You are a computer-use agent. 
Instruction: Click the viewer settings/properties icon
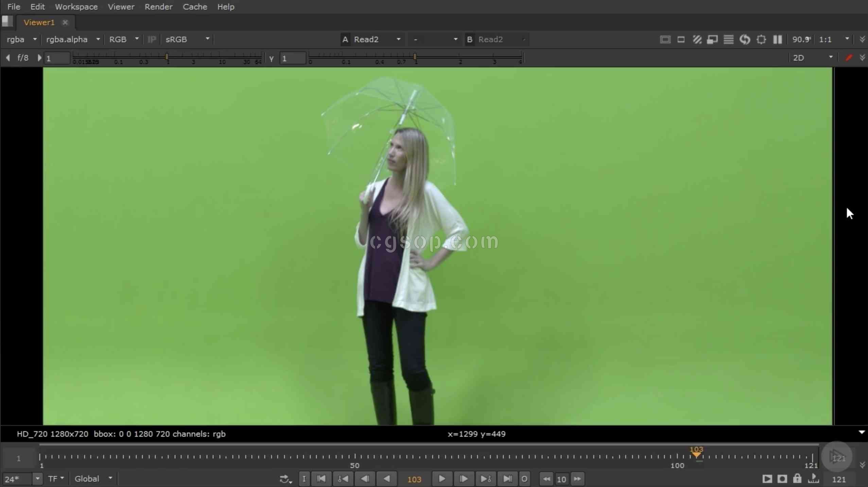761,39
